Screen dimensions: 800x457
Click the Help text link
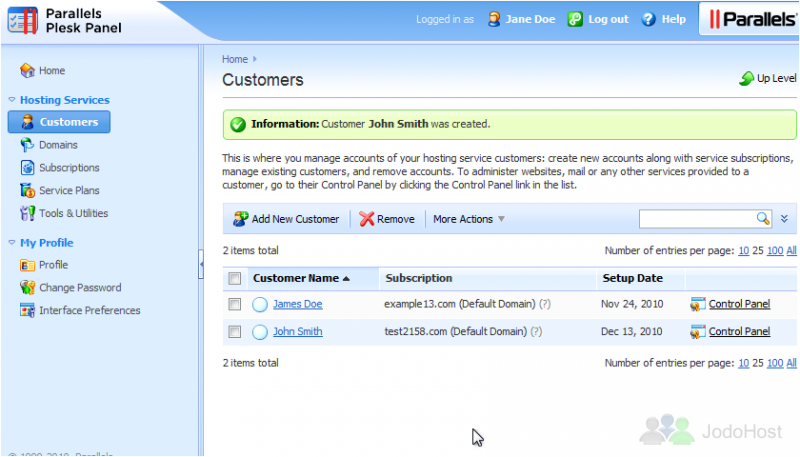(673, 19)
